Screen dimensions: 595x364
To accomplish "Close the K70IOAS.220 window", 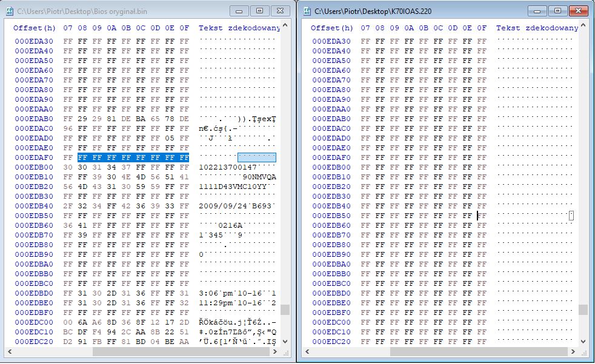I will 578,11.
